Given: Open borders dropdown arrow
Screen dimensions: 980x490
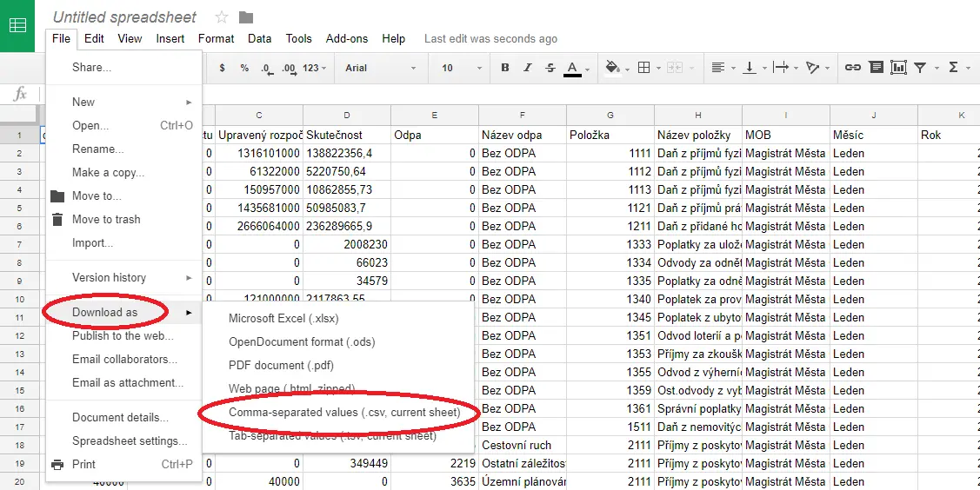Looking at the screenshot, I should coord(659,68).
